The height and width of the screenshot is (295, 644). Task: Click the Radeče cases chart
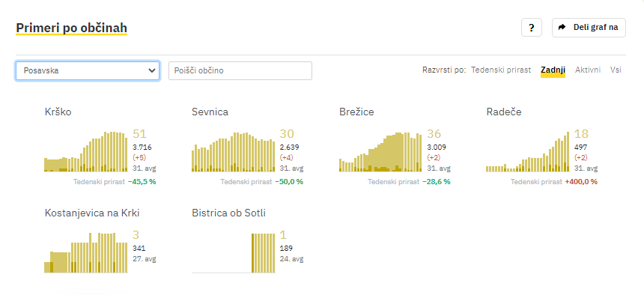pyautogui.click(x=528, y=151)
